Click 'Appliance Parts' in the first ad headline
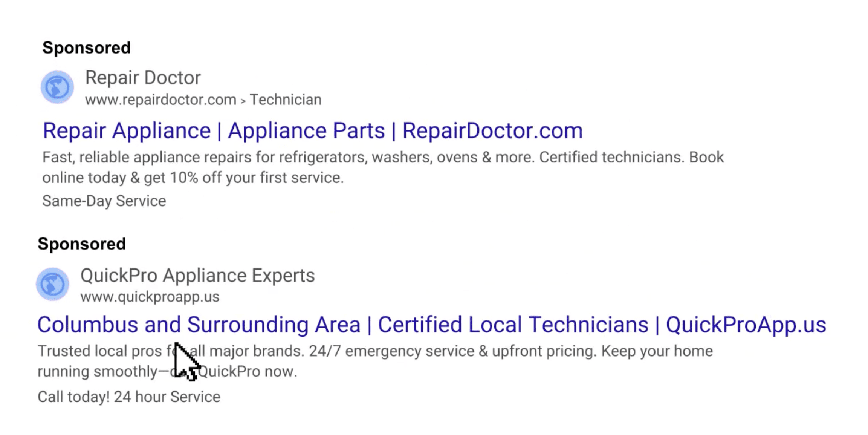The width and height of the screenshot is (868, 435). pyautogui.click(x=306, y=131)
